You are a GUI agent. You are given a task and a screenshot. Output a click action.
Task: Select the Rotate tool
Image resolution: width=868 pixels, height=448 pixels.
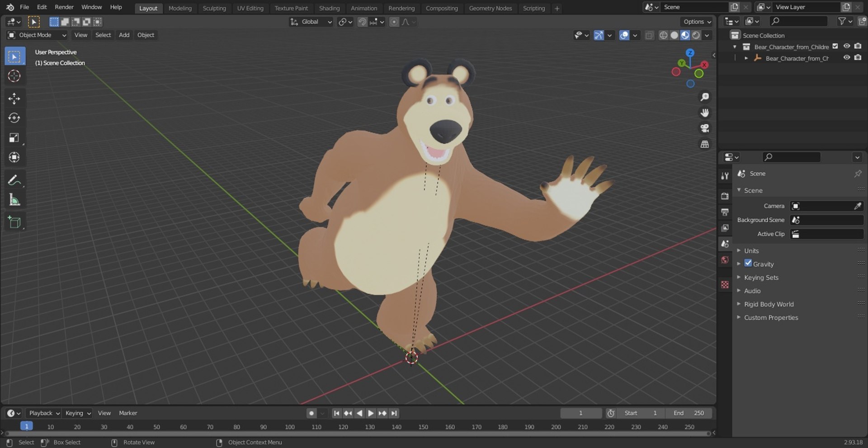pyautogui.click(x=14, y=118)
